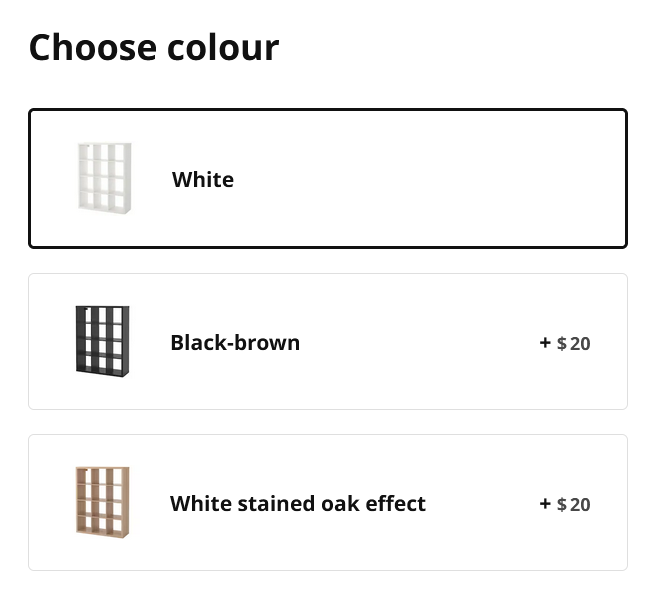
Task: Click the plus sign on Black-brown price
Action: (x=545, y=342)
